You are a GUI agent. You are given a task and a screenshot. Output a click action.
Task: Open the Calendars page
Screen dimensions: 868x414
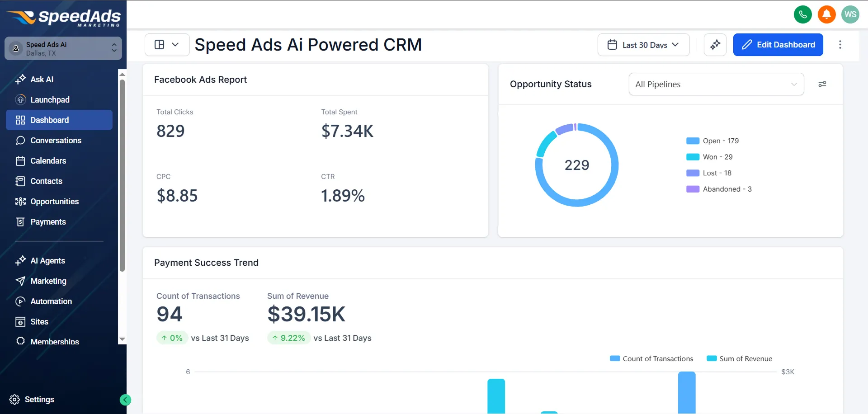click(59, 161)
